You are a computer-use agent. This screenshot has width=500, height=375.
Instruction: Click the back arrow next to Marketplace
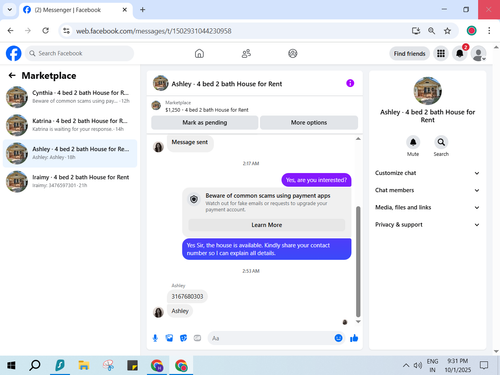[12, 76]
